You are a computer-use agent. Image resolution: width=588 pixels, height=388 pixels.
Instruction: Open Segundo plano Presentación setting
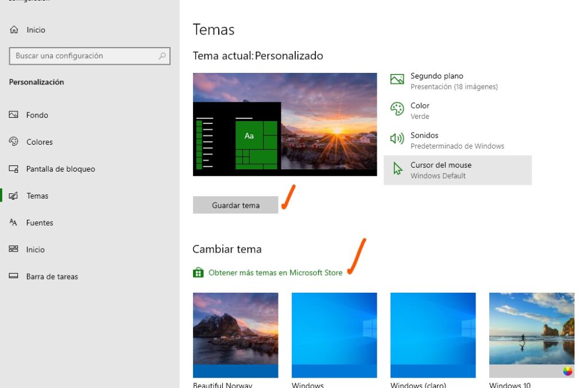pos(458,81)
